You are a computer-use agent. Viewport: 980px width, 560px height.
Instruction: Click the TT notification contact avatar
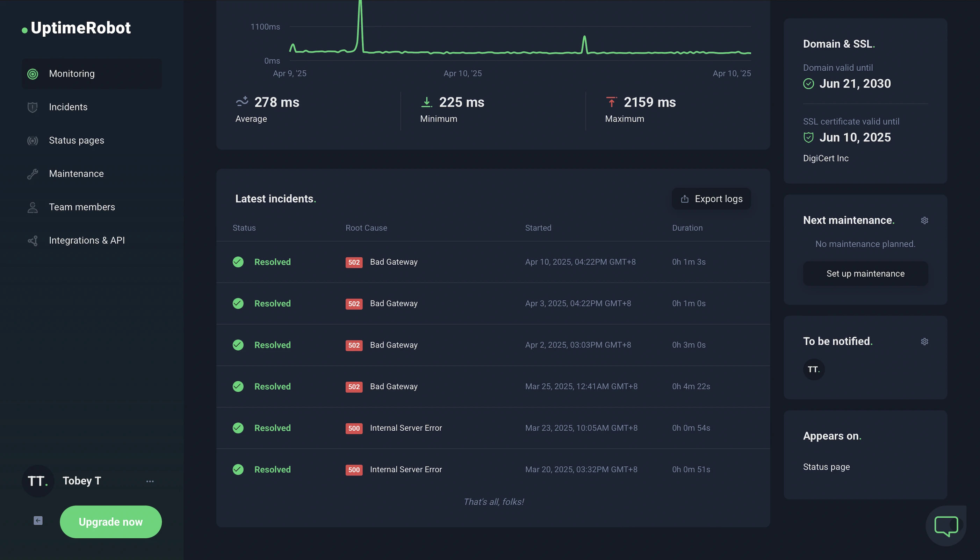[814, 369]
